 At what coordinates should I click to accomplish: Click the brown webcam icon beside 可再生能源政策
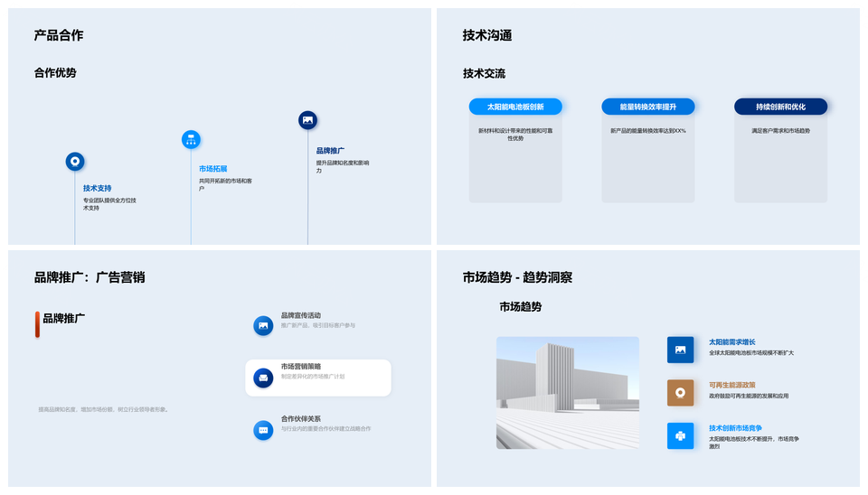tap(680, 392)
